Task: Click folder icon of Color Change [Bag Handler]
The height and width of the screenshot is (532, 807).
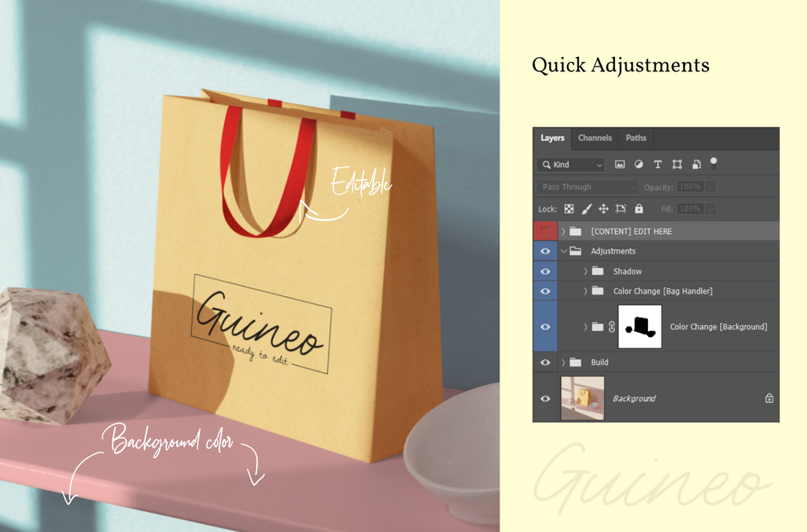Action: [597, 291]
